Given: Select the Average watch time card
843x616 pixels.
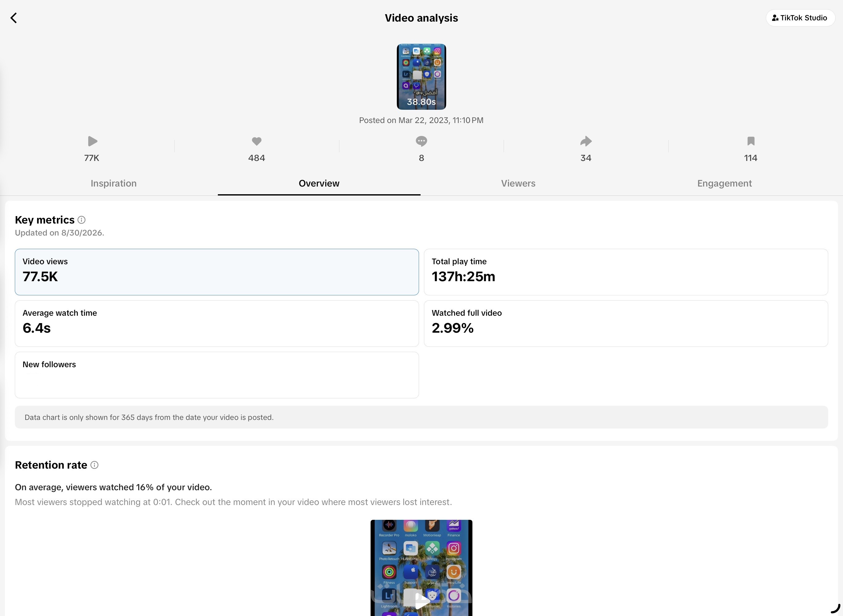Looking at the screenshot, I should 217,324.
